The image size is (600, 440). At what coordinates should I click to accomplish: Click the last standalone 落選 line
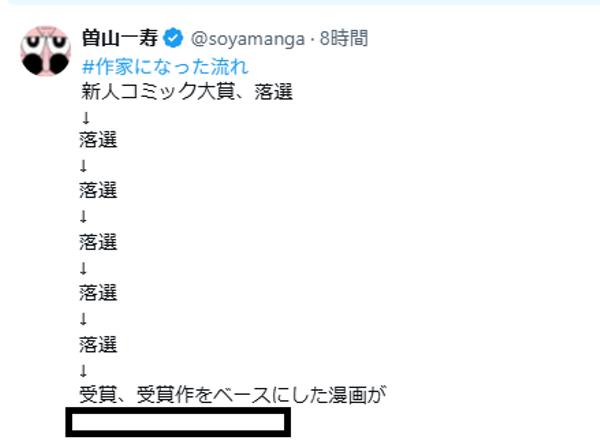98,345
